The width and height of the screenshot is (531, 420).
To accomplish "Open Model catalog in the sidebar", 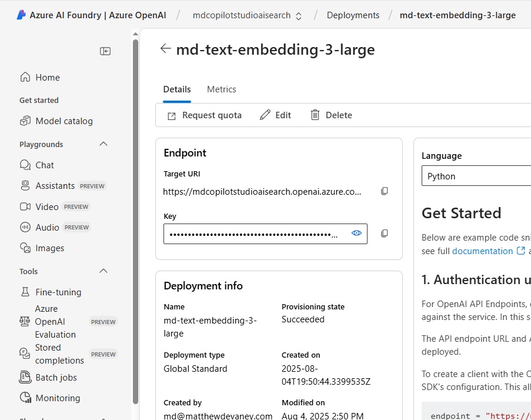I will (64, 121).
